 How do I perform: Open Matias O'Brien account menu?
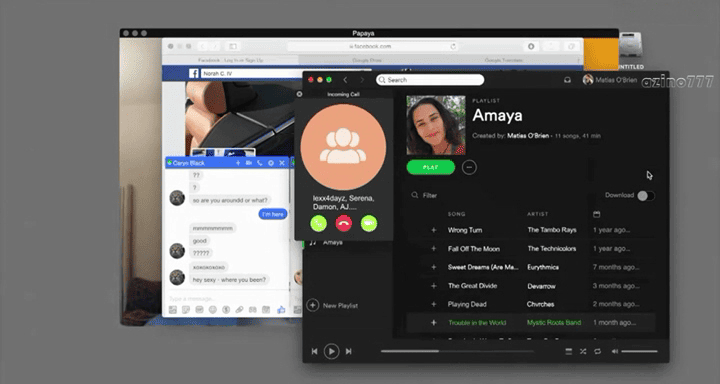pyautogui.click(x=609, y=80)
